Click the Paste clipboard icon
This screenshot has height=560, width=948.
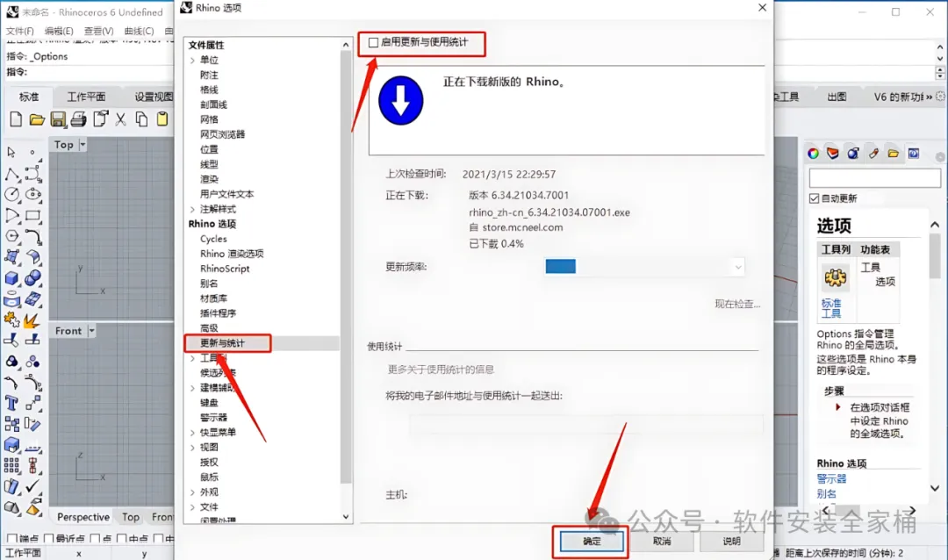(162, 119)
